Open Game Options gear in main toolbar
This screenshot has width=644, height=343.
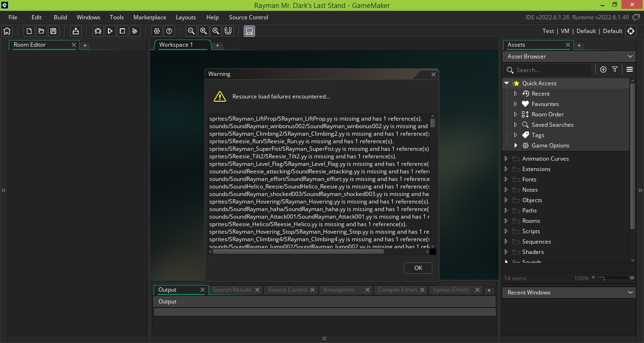(x=157, y=31)
